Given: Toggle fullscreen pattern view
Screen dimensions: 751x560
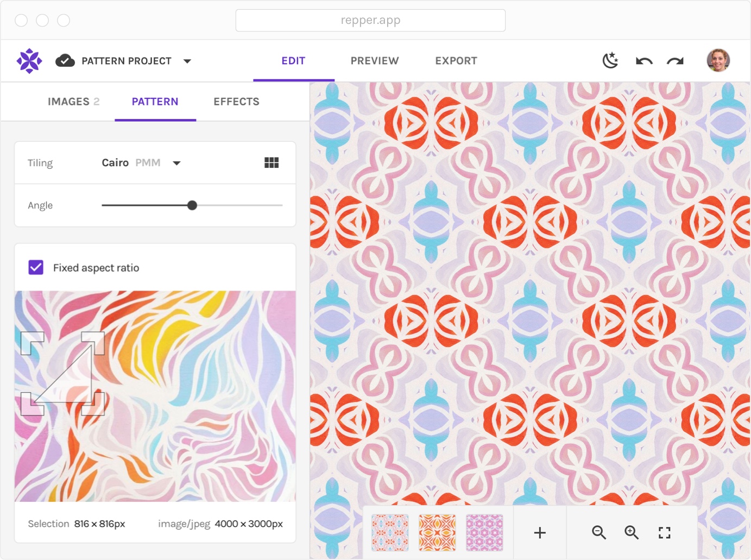Looking at the screenshot, I should (664, 533).
